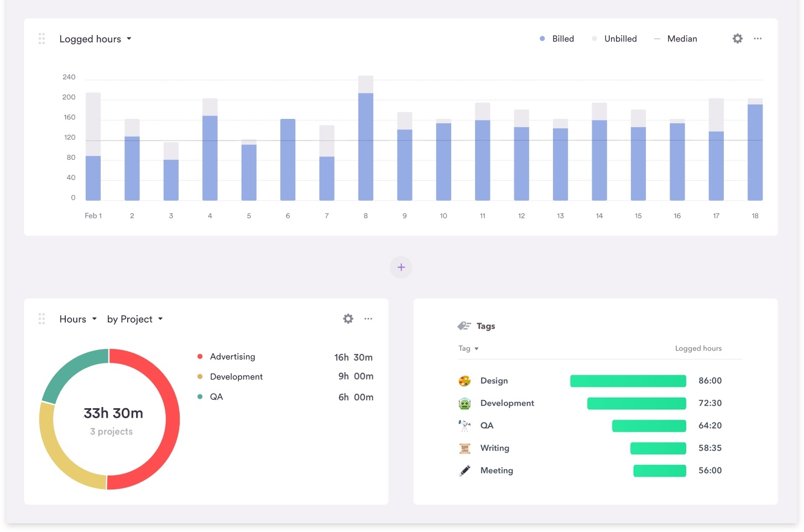Click the Development robot icon
This screenshot has width=804, height=532.
point(464,403)
